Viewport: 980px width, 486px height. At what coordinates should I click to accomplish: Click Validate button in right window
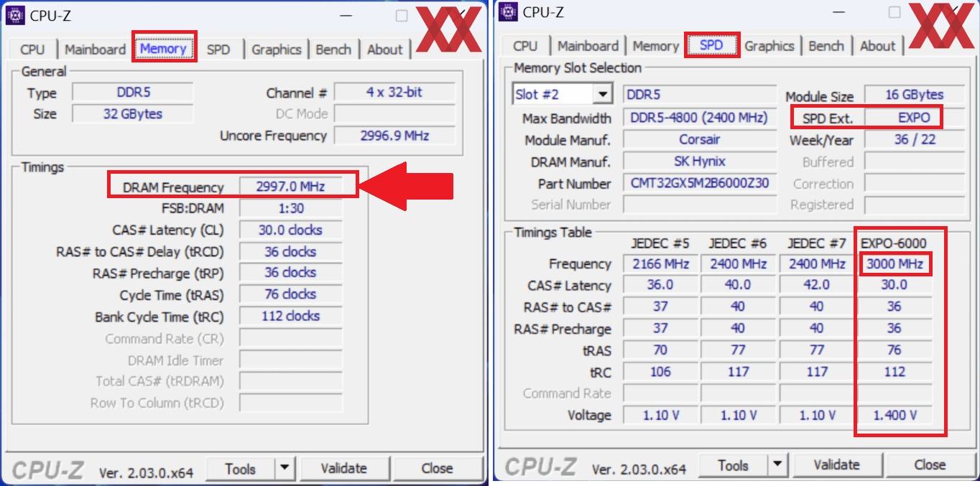836,465
